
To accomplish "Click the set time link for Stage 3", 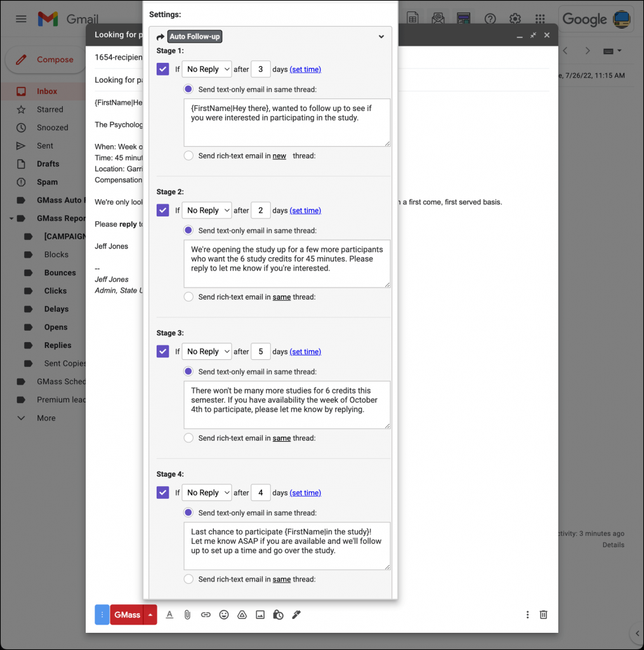I will 305,351.
